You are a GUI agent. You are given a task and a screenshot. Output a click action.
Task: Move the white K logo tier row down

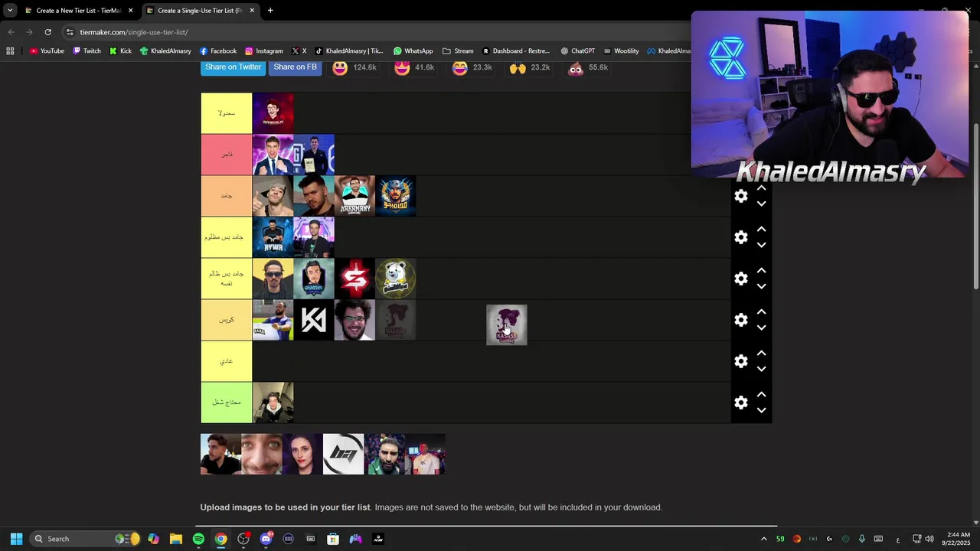point(761,328)
